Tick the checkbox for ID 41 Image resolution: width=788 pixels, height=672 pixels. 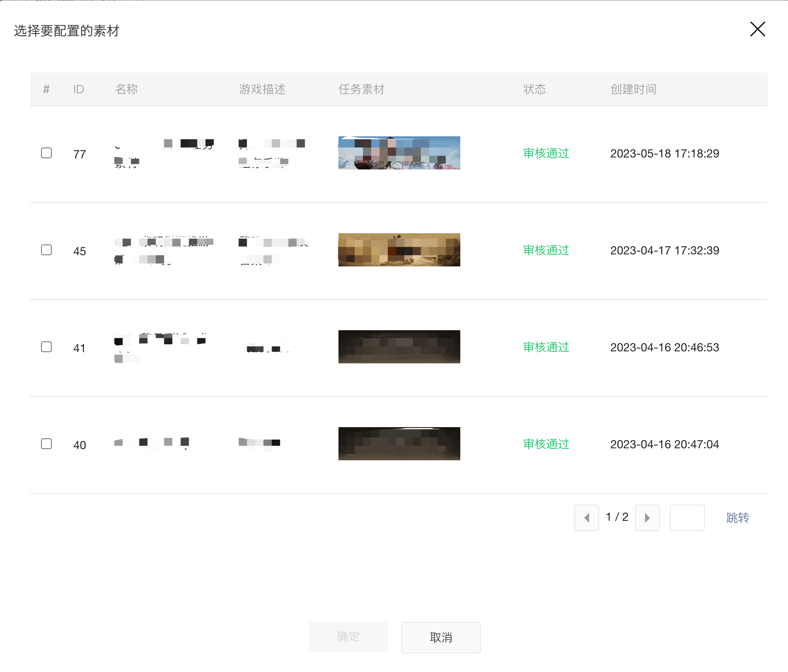(x=46, y=347)
